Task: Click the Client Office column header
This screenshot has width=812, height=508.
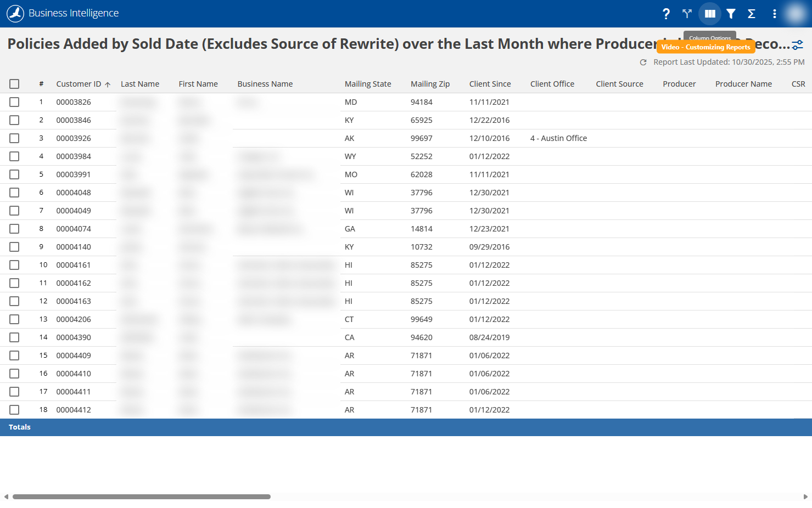Action: click(x=552, y=84)
